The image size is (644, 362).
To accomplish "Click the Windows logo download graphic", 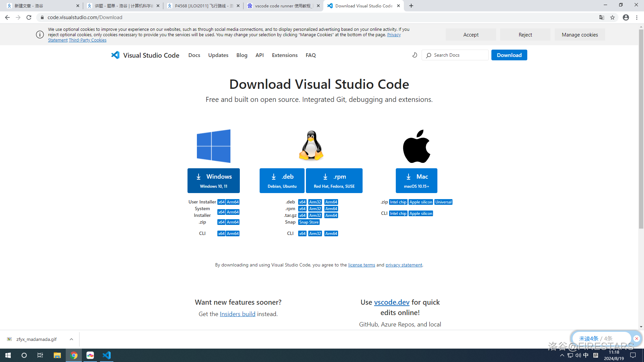I will point(213,146).
